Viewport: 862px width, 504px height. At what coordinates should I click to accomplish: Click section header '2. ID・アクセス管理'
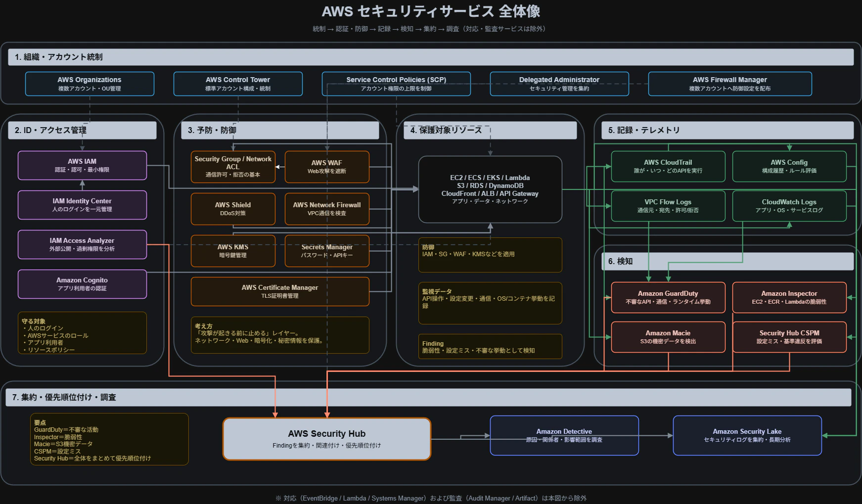click(x=82, y=130)
